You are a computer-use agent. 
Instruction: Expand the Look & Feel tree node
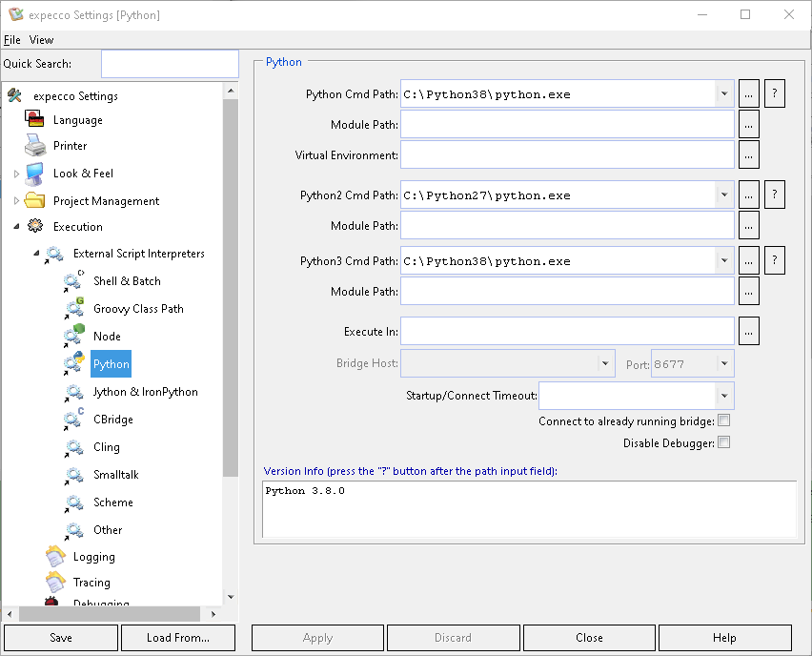[16, 174]
